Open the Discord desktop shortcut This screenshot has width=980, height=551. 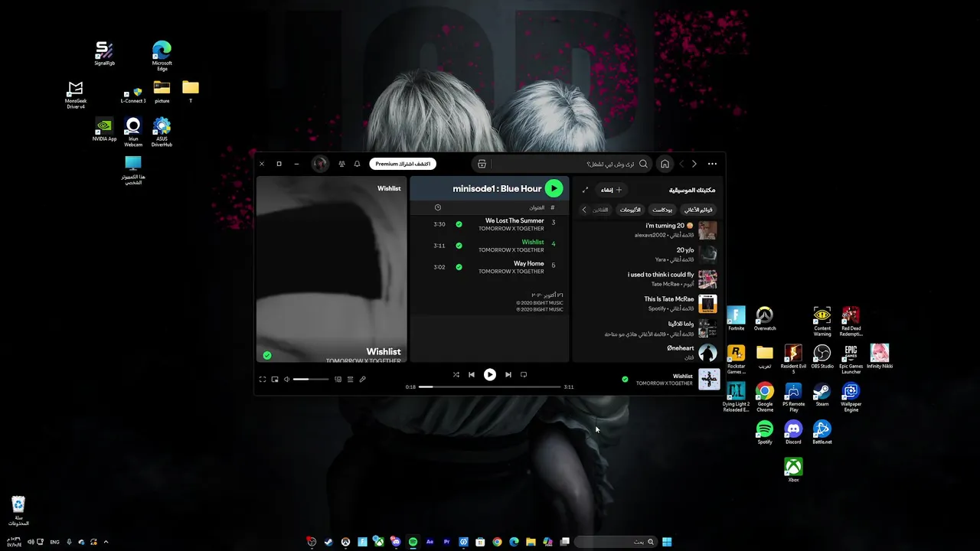pyautogui.click(x=793, y=432)
